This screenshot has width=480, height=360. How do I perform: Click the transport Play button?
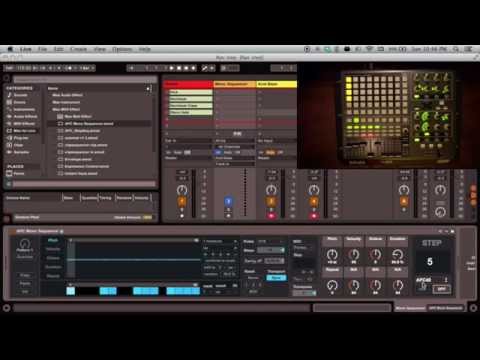point(172,68)
